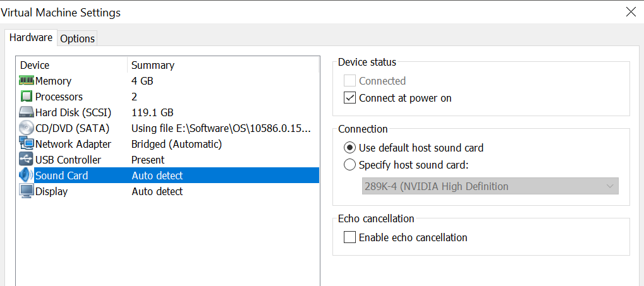Click the CD/DVD disc icon
644x286 pixels.
pyautogui.click(x=26, y=128)
